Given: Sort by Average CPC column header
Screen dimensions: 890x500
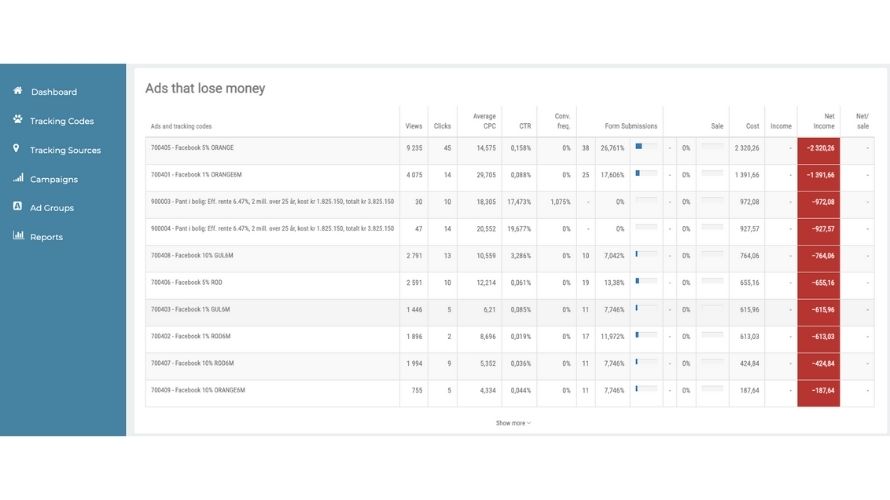Looking at the screenshot, I should pyautogui.click(x=484, y=121).
